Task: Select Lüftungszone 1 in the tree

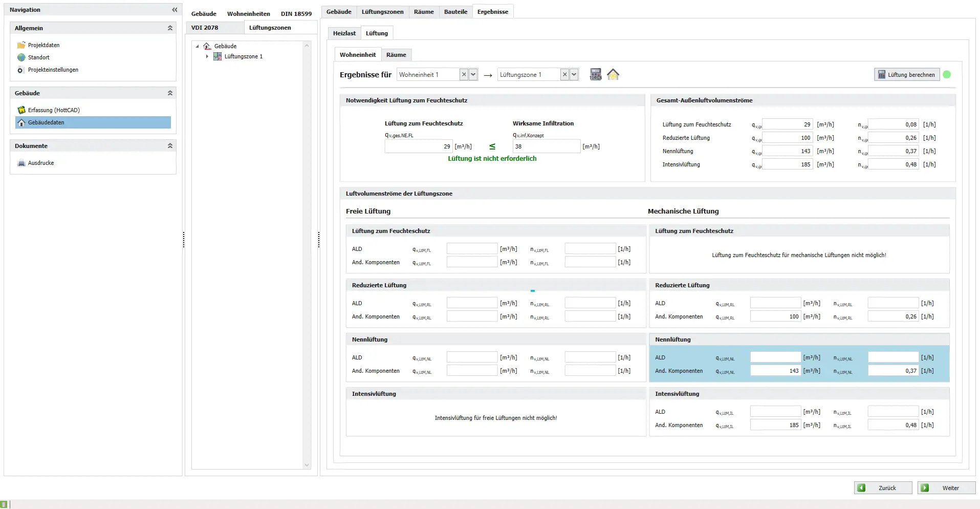Action: click(x=243, y=56)
